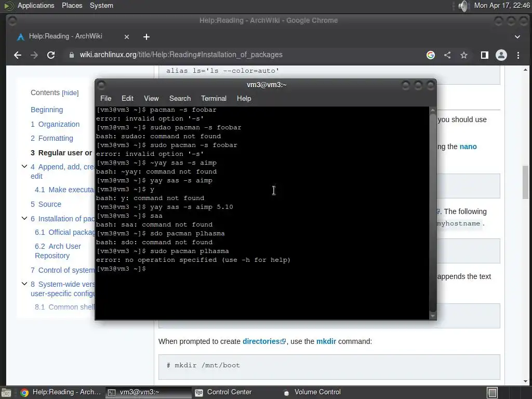
Task: Click the page scroll-up arrow in Chrome
Action: 525,70
